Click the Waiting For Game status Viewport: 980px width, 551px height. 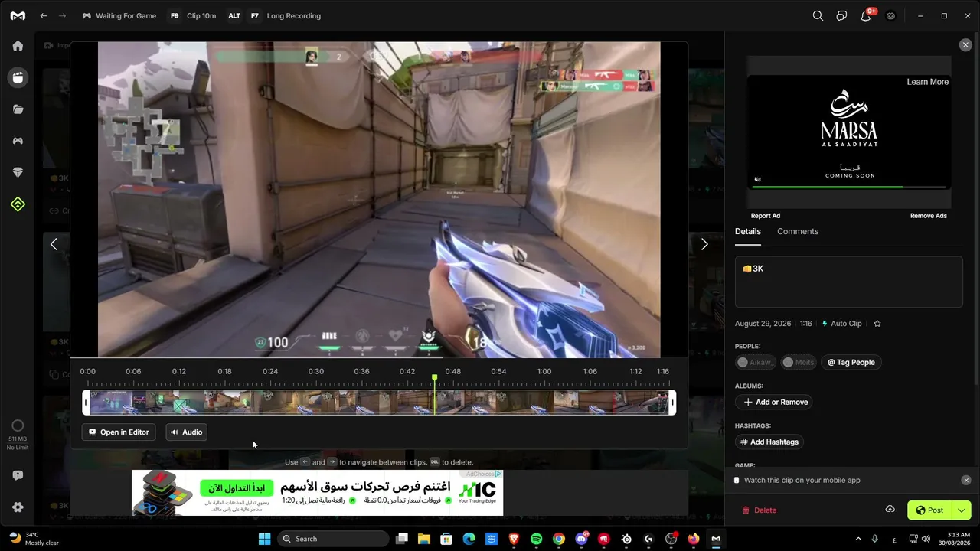tap(119, 15)
